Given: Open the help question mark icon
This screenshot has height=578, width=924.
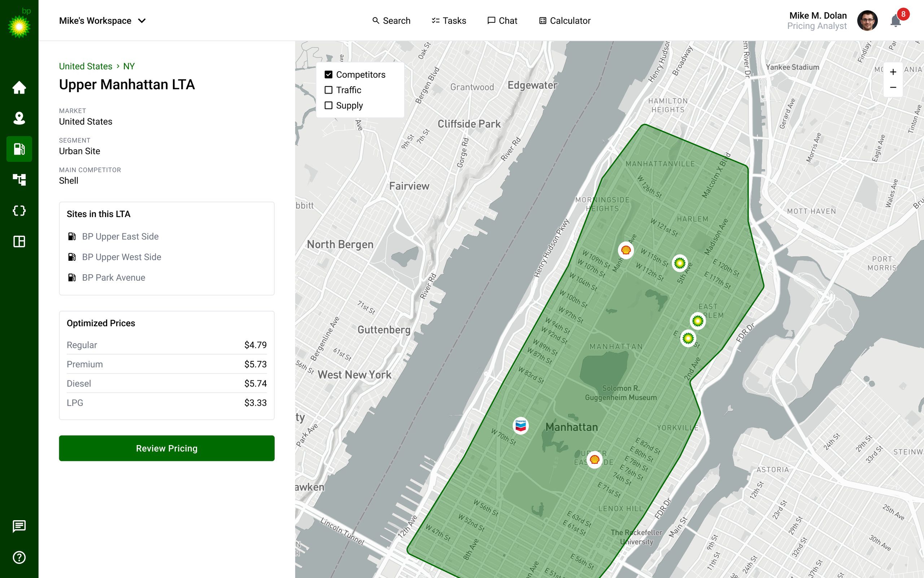Looking at the screenshot, I should pos(19,557).
